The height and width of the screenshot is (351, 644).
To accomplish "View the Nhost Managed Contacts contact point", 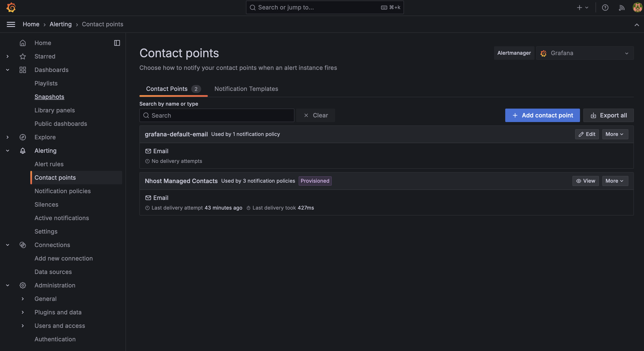I will pyautogui.click(x=585, y=181).
